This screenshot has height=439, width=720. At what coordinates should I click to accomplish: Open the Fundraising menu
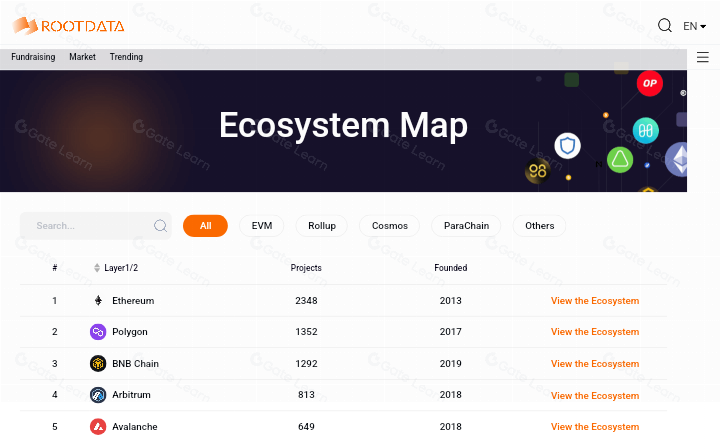pyautogui.click(x=33, y=57)
